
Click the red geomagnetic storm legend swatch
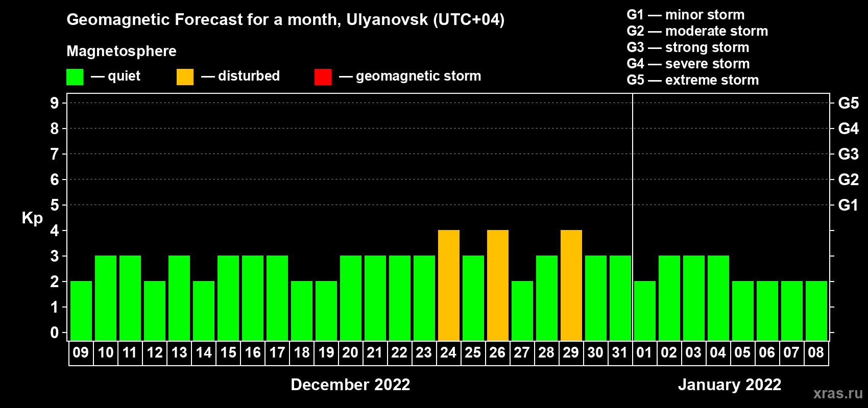point(323,77)
